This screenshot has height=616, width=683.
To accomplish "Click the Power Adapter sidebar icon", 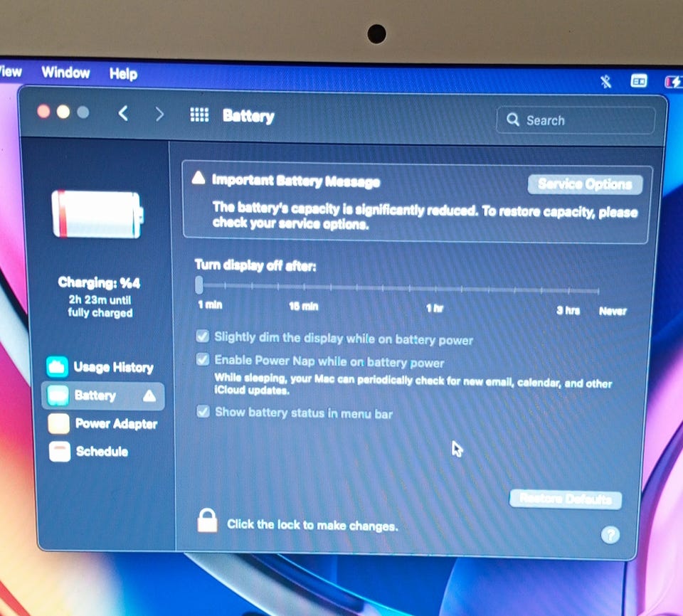I will coord(59,423).
